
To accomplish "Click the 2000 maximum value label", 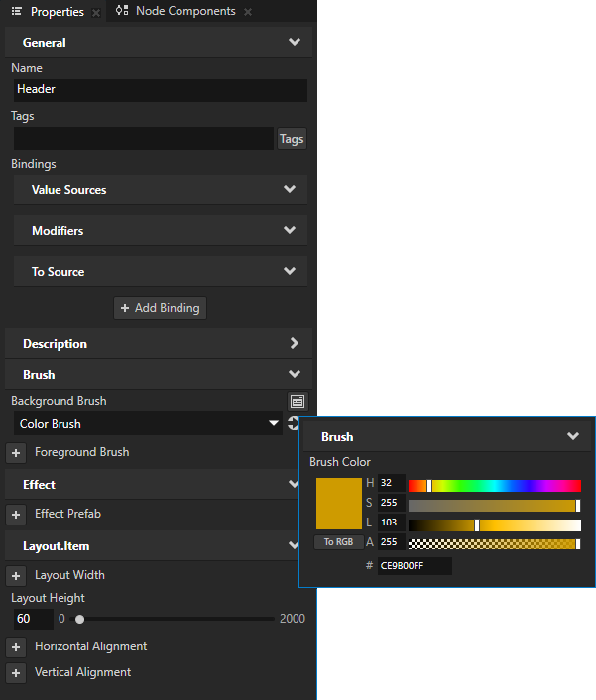I will click(293, 619).
